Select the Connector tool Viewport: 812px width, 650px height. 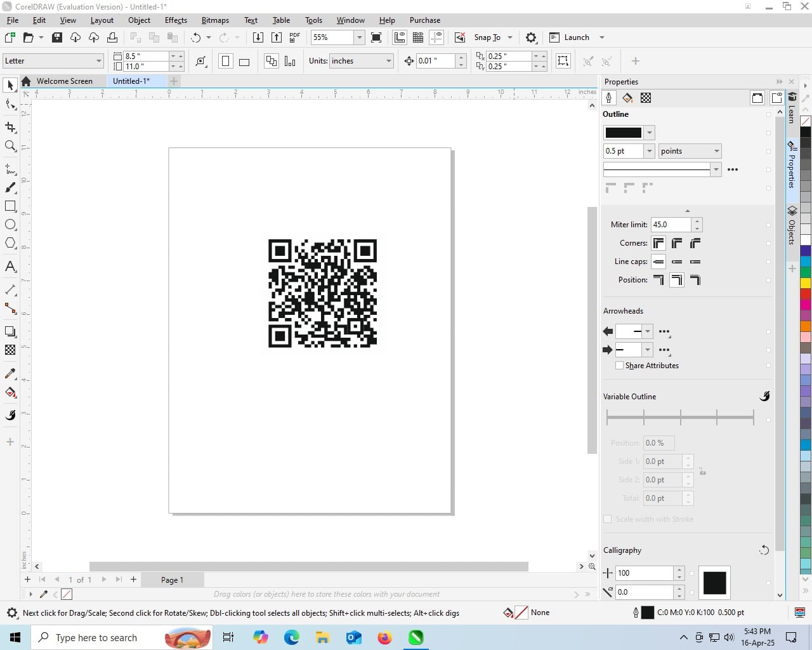[x=10, y=308]
